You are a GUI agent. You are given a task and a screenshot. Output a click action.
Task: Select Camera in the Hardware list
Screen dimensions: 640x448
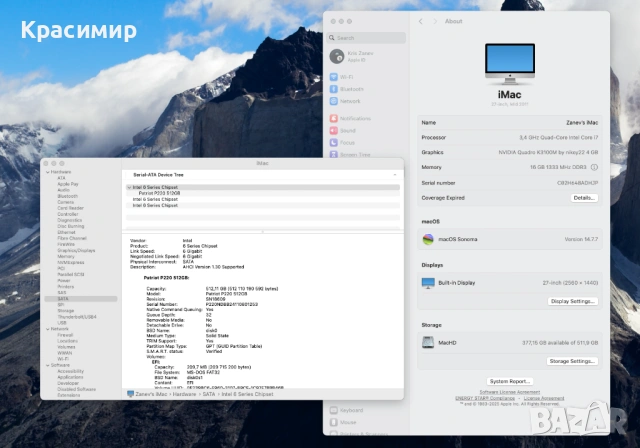(65, 202)
